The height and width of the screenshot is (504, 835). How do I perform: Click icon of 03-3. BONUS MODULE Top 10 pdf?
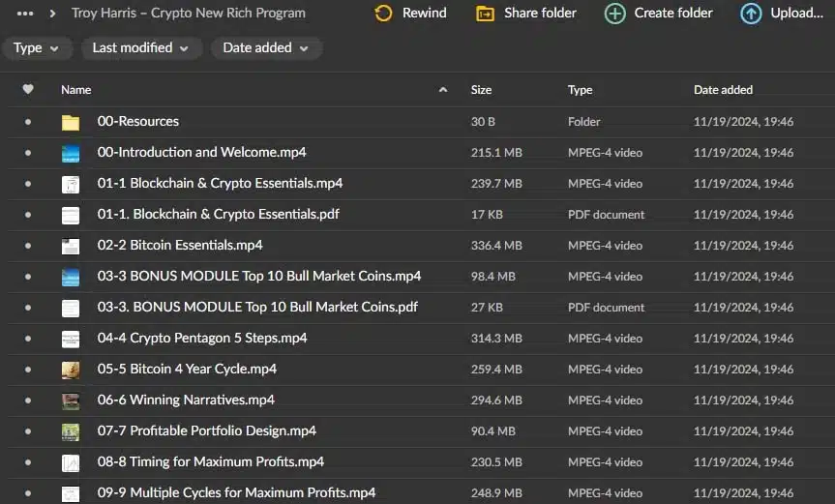pyautogui.click(x=71, y=308)
